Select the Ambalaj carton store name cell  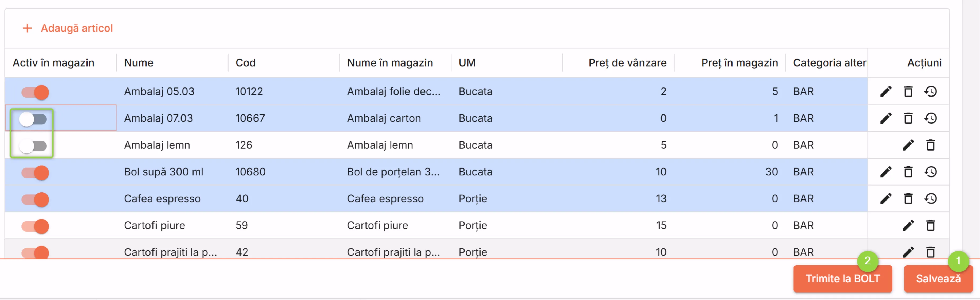click(395, 118)
